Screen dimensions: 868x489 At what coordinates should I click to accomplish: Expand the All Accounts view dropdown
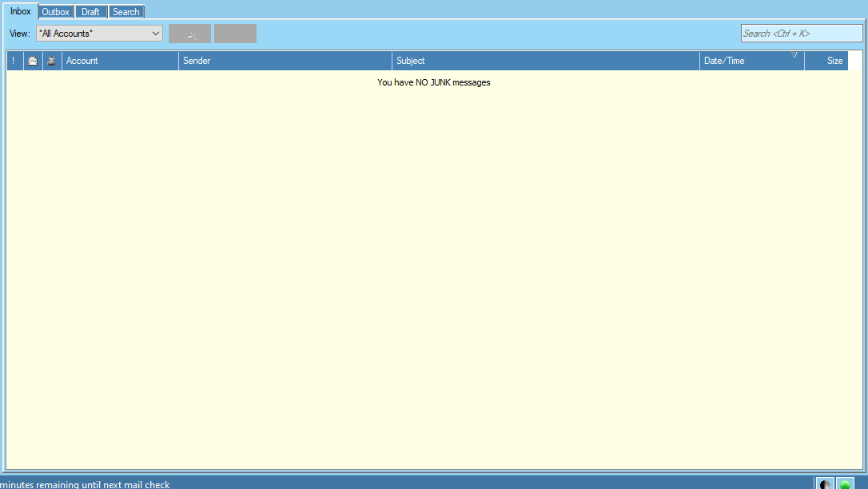click(x=100, y=34)
